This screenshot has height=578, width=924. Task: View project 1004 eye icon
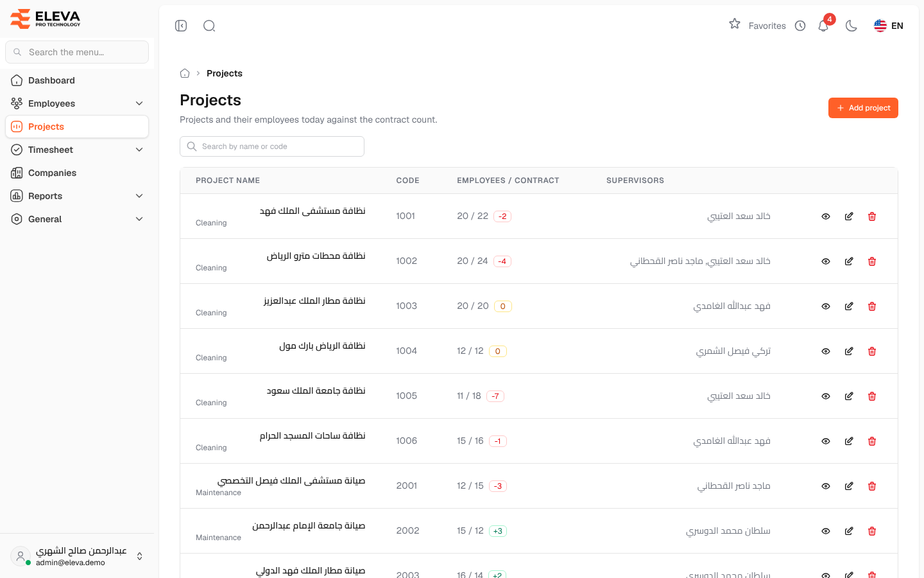pos(826,351)
